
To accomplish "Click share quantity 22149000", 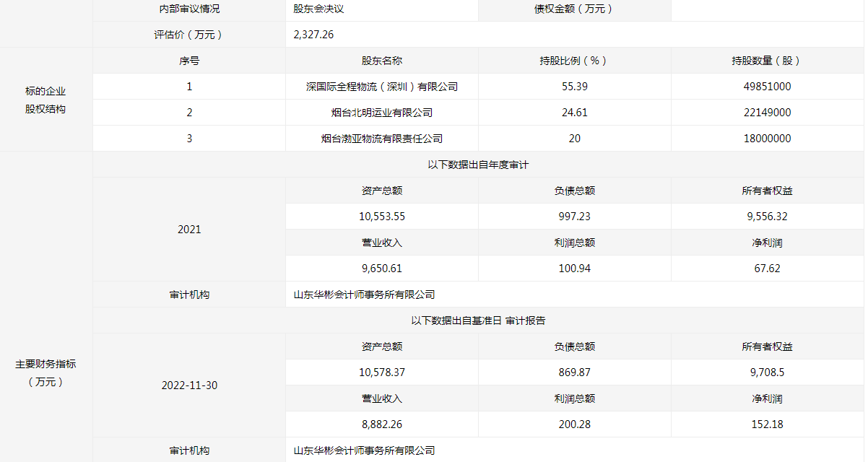I will (767, 113).
